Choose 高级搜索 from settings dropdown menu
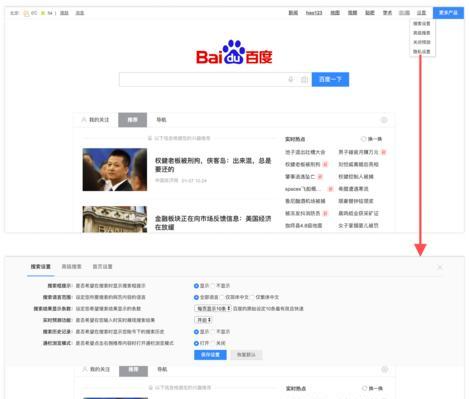This screenshot has height=399, width=469. (422, 33)
